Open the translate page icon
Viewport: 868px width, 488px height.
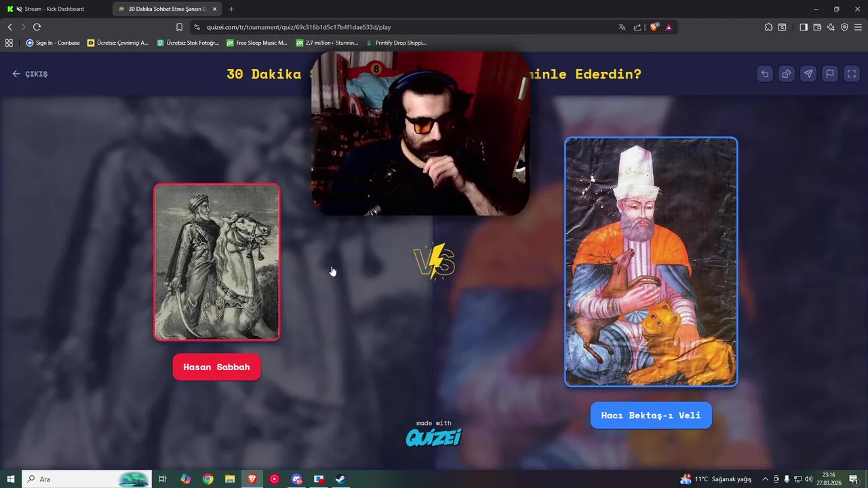point(622,27)
